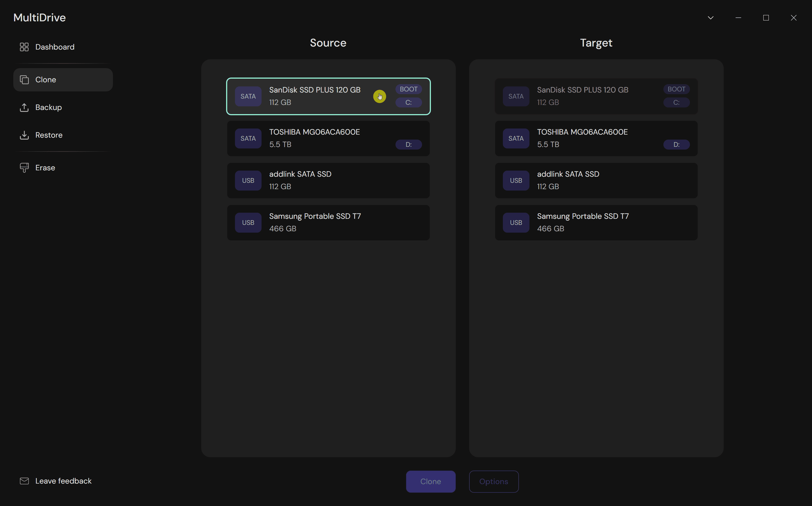
Task: Click the Restore download icon
Action: pos(24,135)
